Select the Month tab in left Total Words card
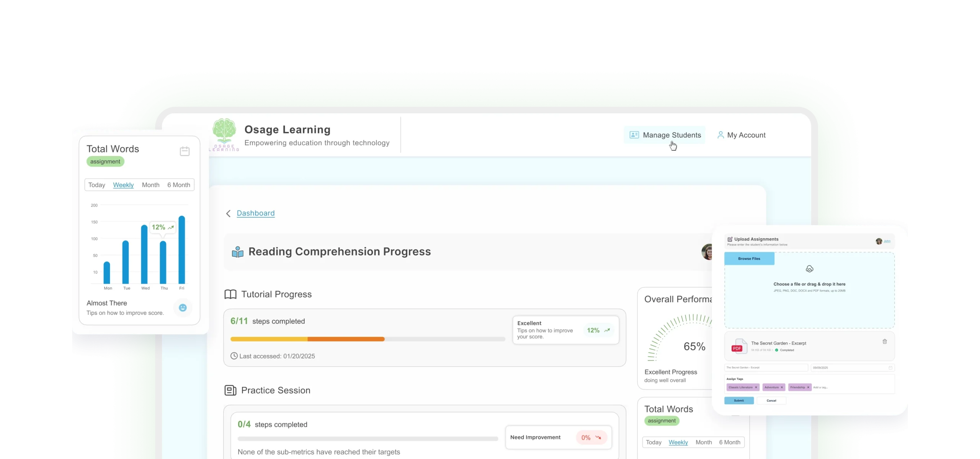980x459 pixels. (150, 185)
